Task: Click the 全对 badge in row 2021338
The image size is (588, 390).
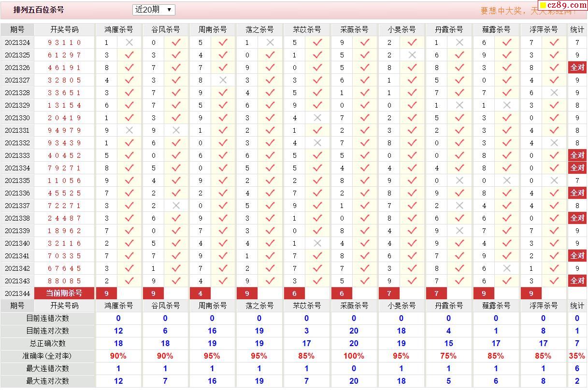Action: click(x=577, y=218)
